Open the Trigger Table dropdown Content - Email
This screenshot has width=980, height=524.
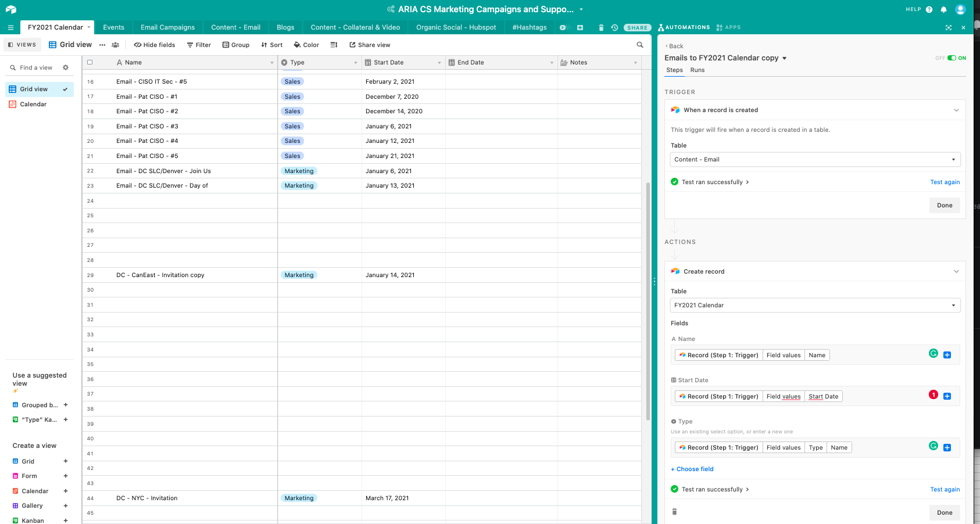[x=815, y=159]
